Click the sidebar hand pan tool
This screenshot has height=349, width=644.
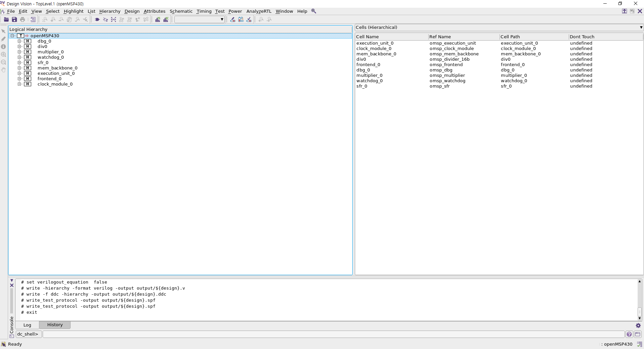[x=3, y=70]
